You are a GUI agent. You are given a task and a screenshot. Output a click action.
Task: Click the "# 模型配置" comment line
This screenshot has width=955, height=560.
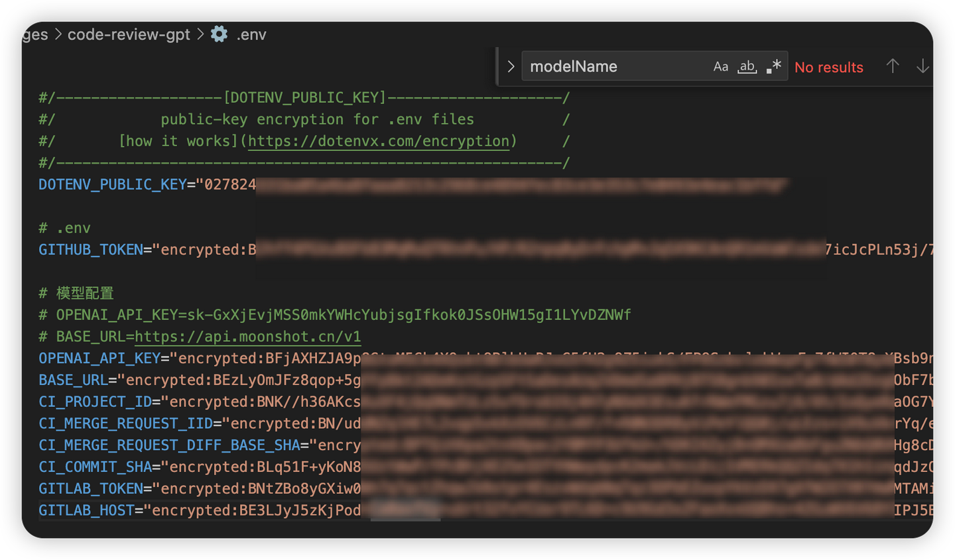pos(76,293)
